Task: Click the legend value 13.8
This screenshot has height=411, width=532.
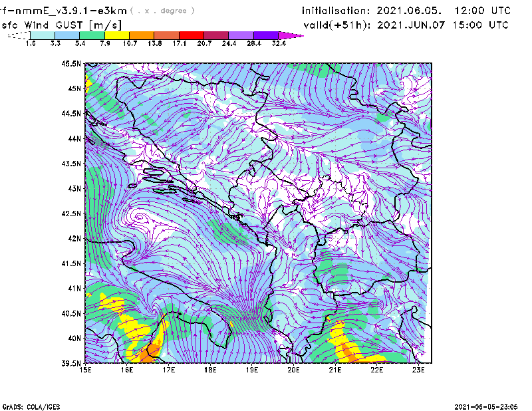Action: (x=155, y=43)
